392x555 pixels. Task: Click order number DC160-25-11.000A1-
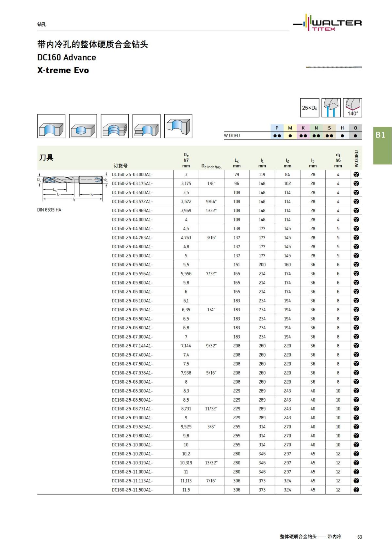(x=132, y=472)
